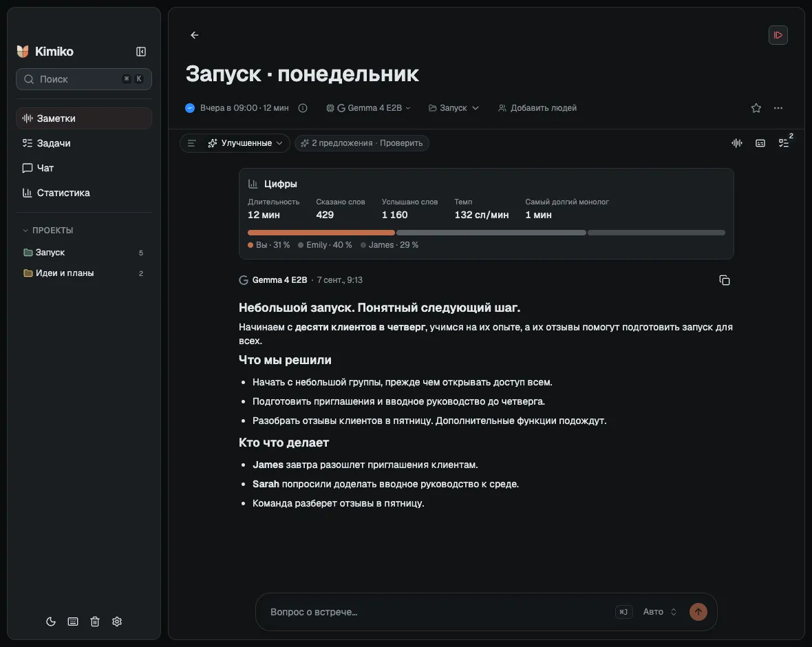The image size is (812, 647).
Task: Click heading Небольшой запуск. Понятный следующий шаг.
Action: click(380, 308)
